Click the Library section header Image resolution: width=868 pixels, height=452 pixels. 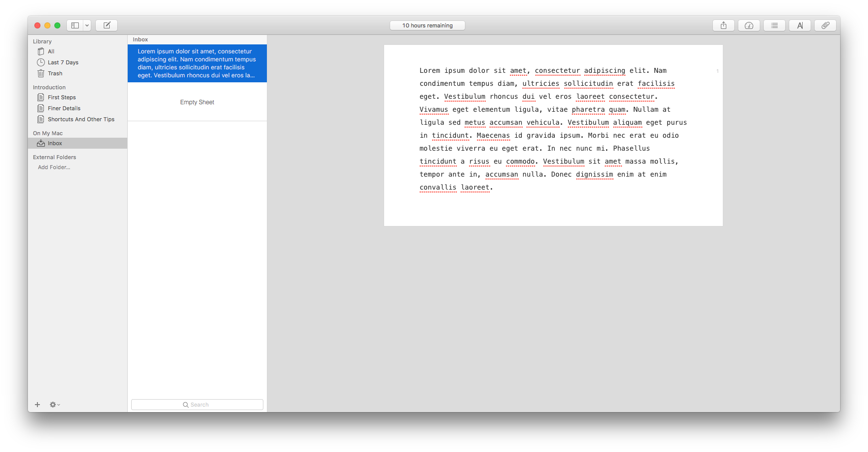42,41
